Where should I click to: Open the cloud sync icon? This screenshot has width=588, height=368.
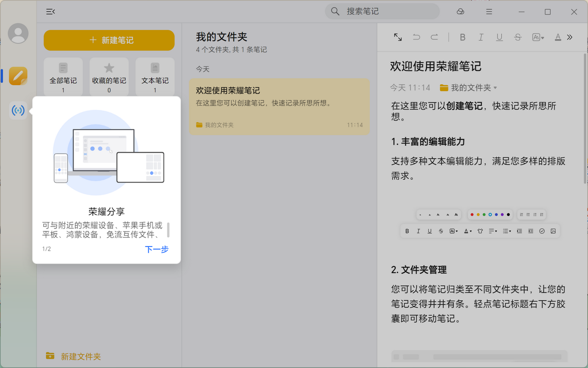[x=460, y=12]
